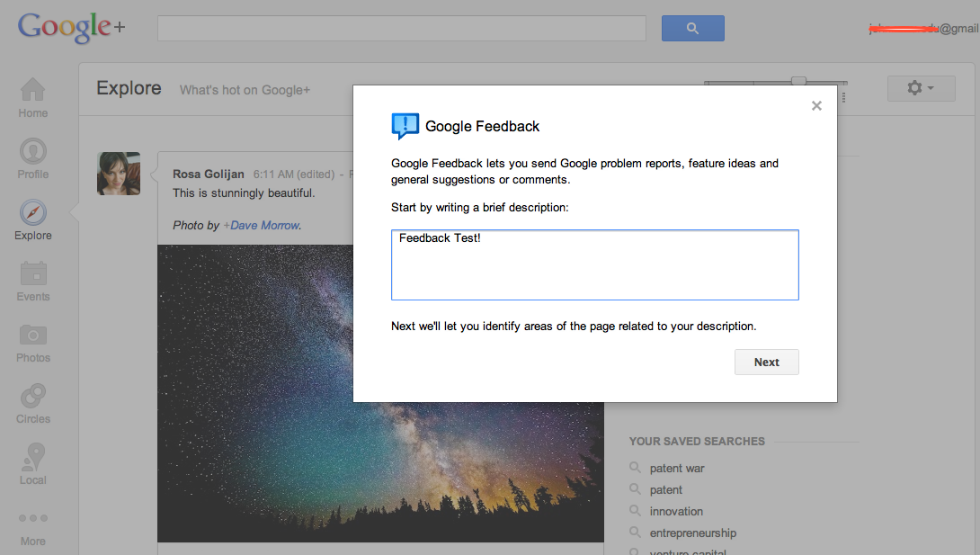
Task: Open the saved search 'entrepreneurship'
Action: [x=693, y=533]
